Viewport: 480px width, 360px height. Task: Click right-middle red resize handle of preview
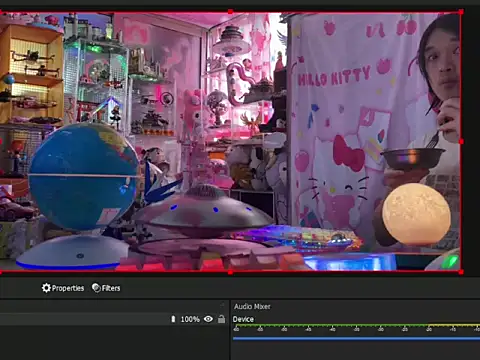[461, 142]
